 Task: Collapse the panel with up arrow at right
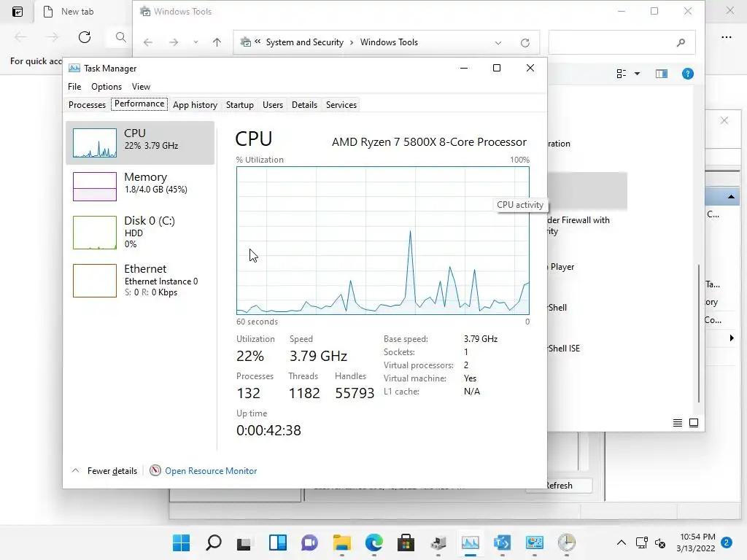point(731,197)
